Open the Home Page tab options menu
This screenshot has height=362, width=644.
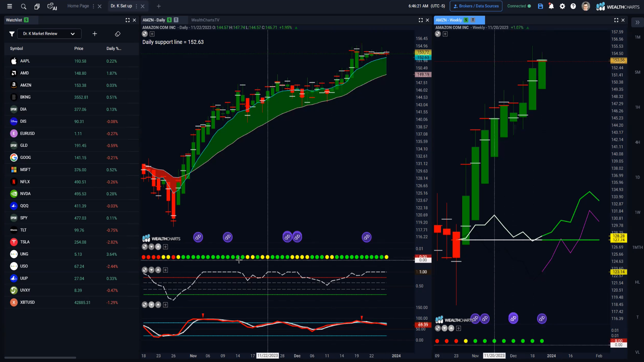pos(94,6)
